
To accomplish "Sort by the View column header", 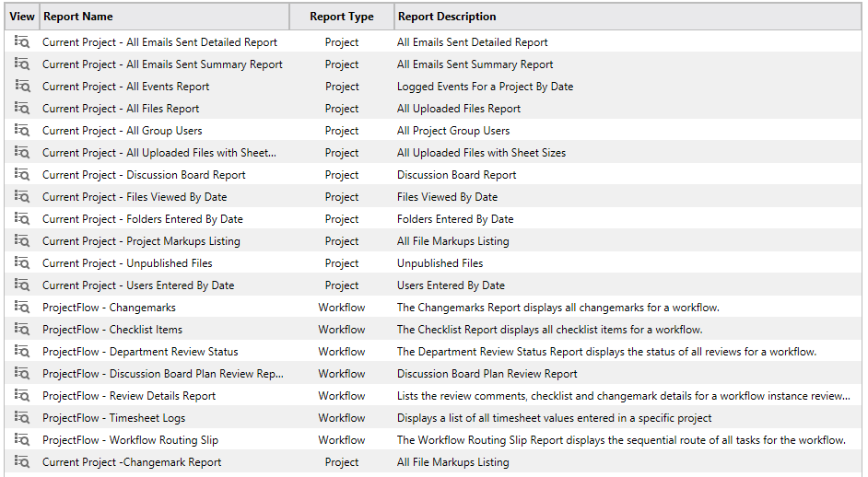I will 21,17.
